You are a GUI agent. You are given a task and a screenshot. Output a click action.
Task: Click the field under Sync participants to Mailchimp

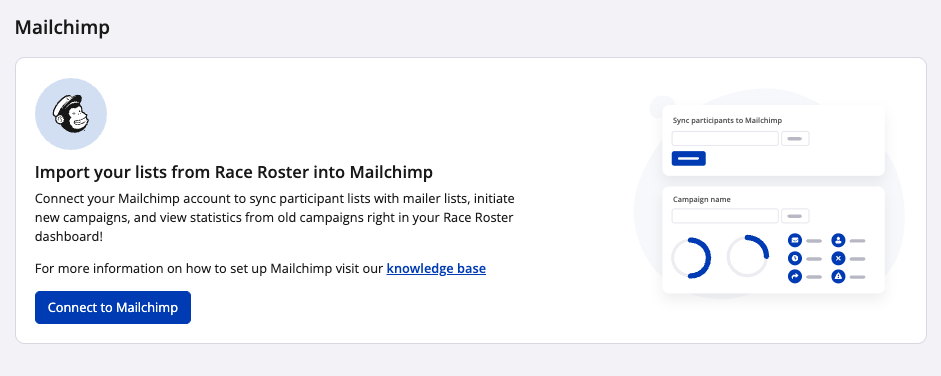[x=725, y=139]
